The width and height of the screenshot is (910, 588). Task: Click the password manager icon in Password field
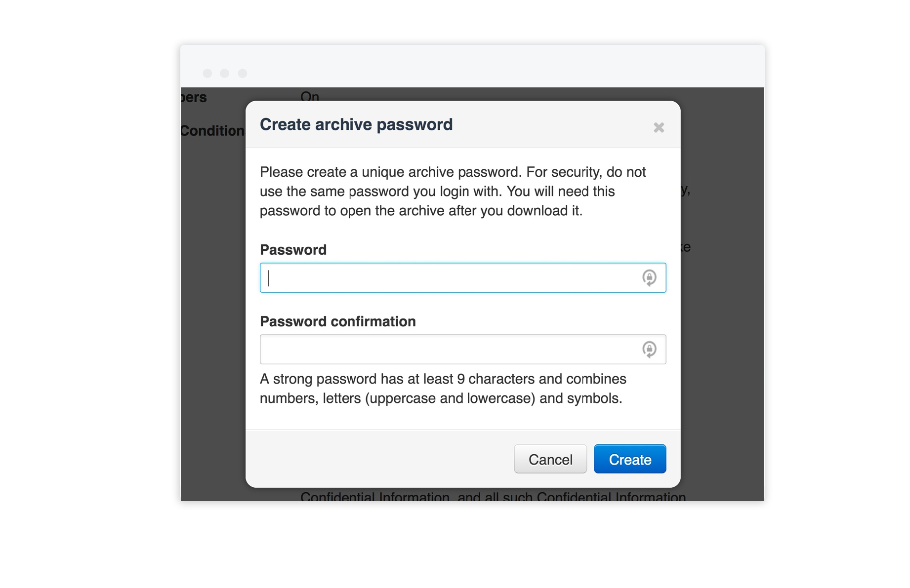coord(649,277)
